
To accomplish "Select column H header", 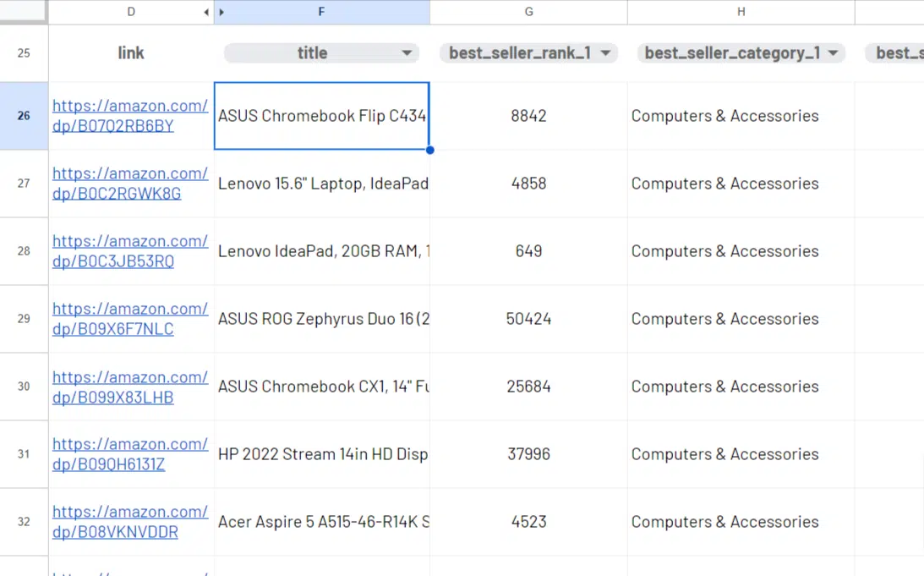I will tap(741, 12).
